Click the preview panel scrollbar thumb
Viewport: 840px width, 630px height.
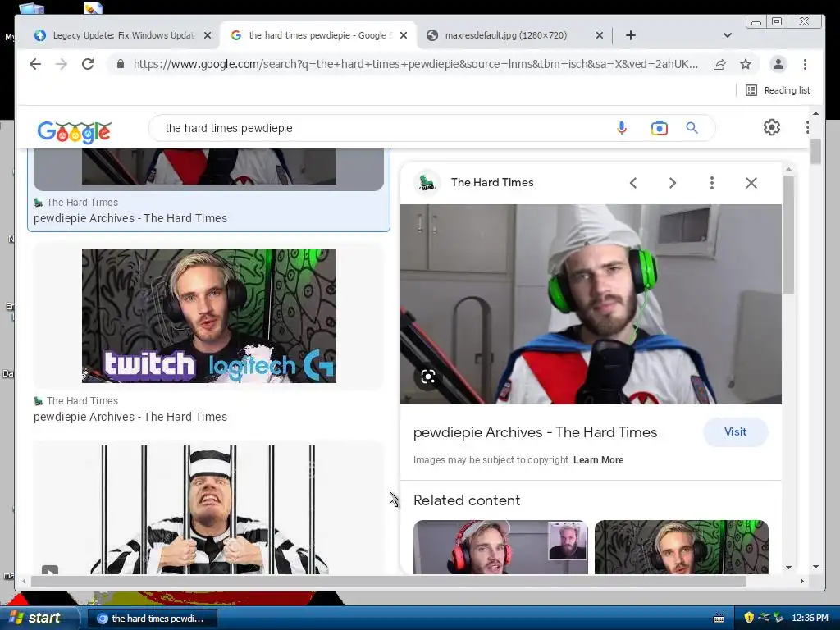click(788, 235)
